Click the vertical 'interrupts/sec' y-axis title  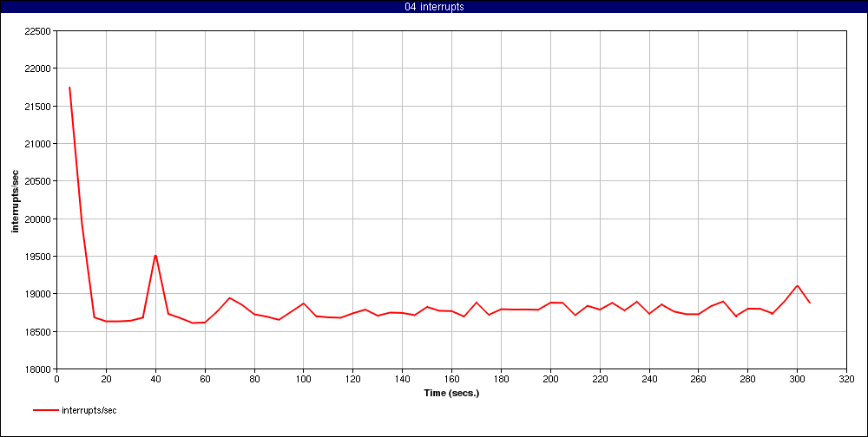(x=16, y=199)
